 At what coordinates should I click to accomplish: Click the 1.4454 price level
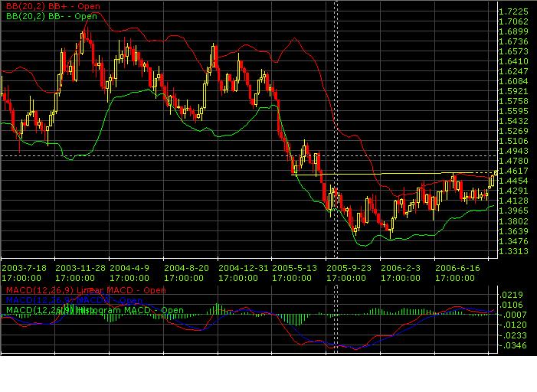tap(513, 181)
